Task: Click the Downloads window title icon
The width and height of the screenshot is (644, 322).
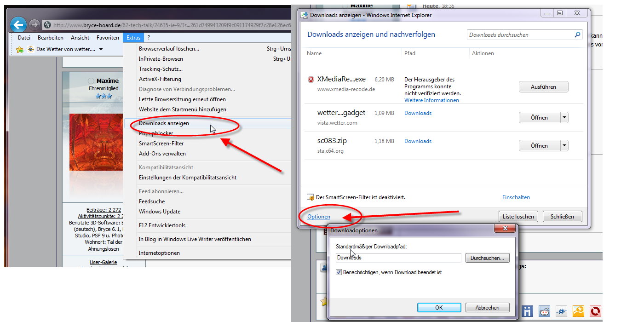Action: [x=305, y=15]
